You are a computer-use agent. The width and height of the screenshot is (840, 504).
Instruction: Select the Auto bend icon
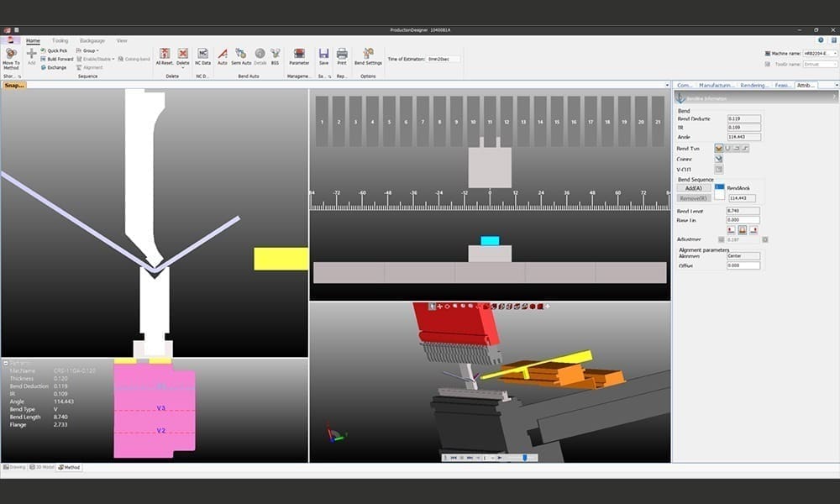click(222, 55)
